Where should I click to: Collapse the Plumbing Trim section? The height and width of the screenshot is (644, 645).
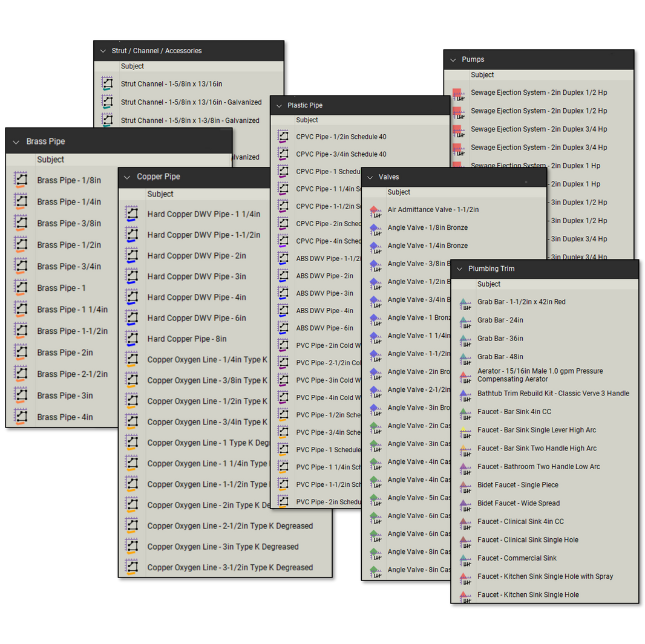point(459,268)
